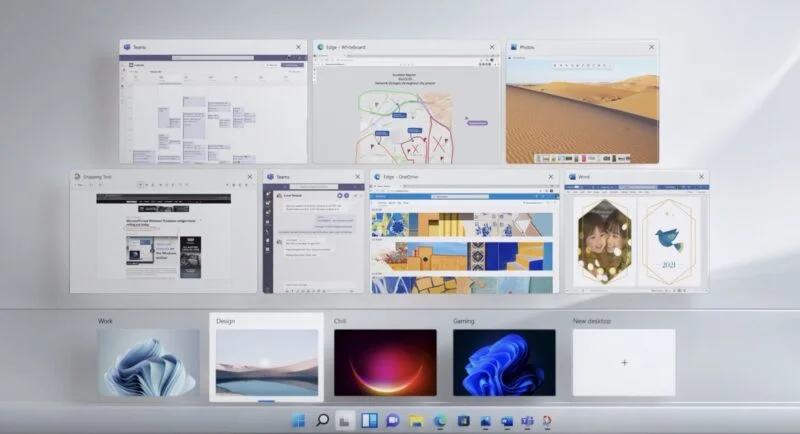Viewport: 800px width, 434px height.
Task: Click the Teams taskbar icon
Action: [x=527, y=421]
